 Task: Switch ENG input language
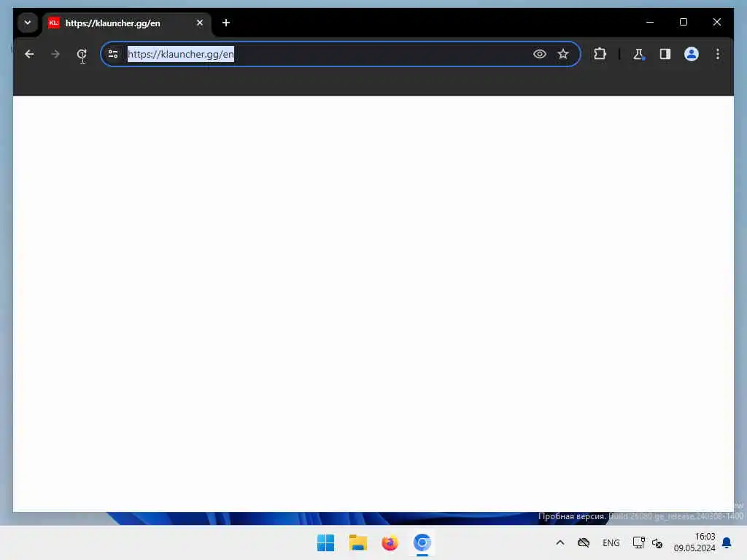click(611, 542)
